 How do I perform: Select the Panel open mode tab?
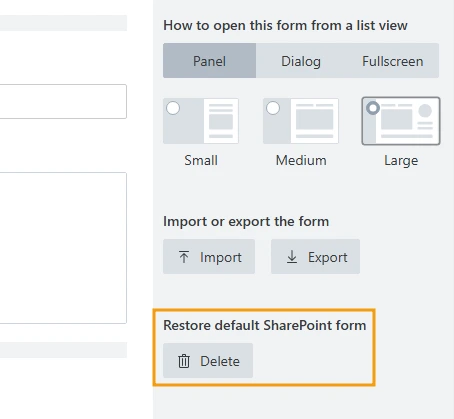(209, 61)
